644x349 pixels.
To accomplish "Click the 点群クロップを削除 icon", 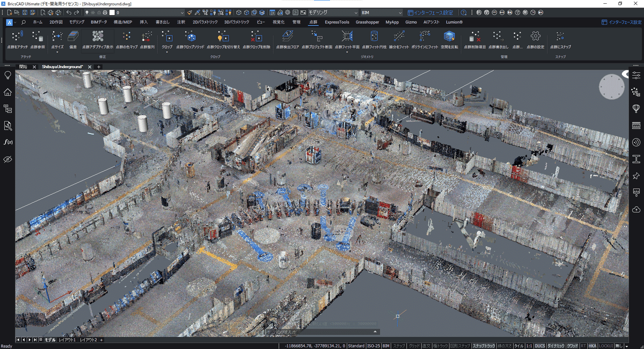I will click(x=256, y=37).
